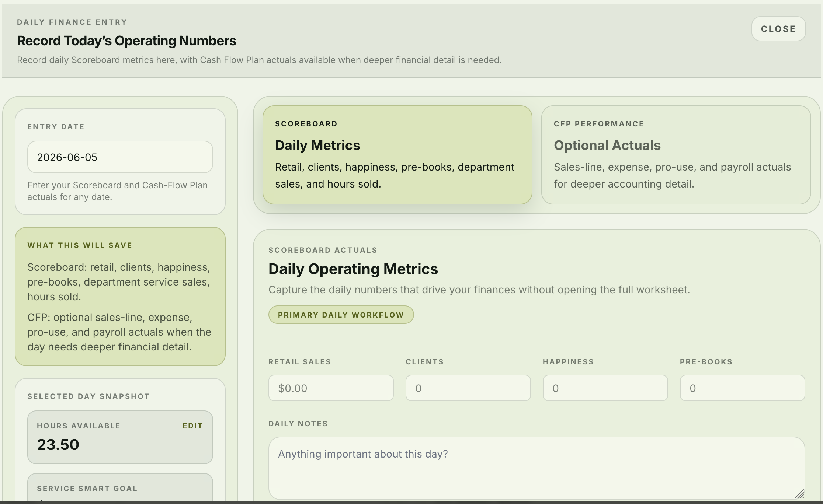
Task: Click into the Clients number field
Action: (468, 388)
